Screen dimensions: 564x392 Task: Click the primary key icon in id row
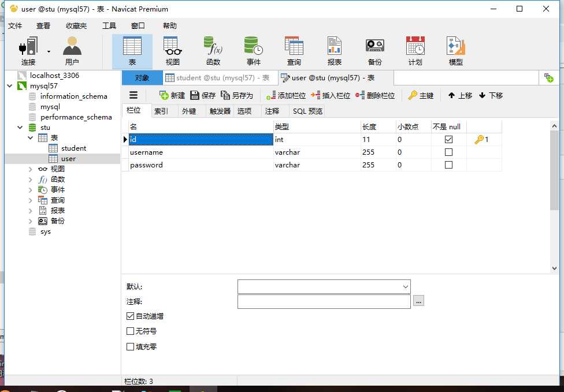pos(478,139)
